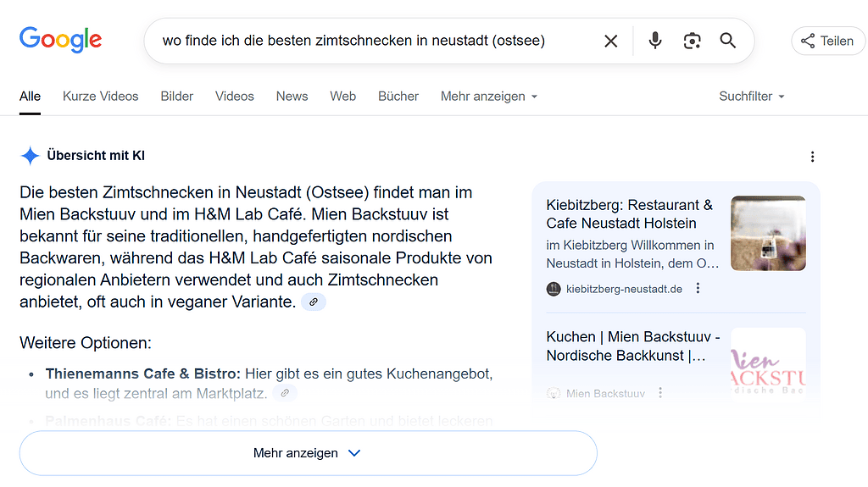Open three-dot menu beside kiebitzberg-neustadt.de
This screenshot has width=868, height=487.
tap(698, 288)
